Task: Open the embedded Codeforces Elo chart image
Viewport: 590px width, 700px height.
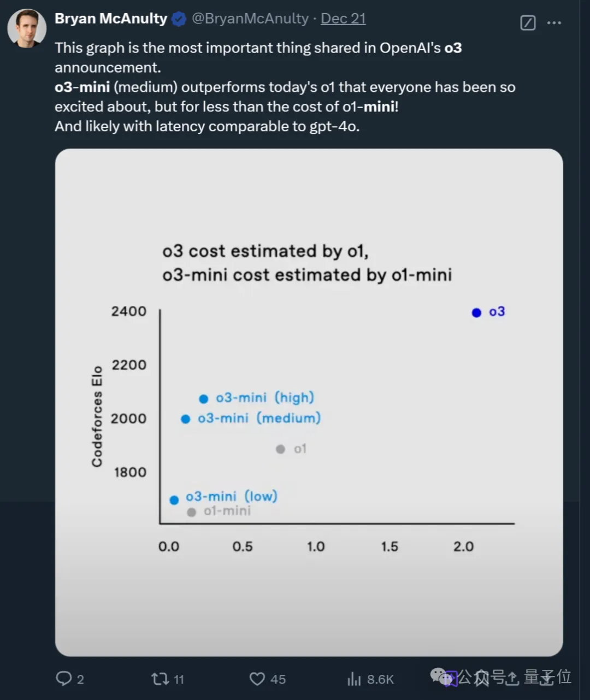Action: coord(309,402)
